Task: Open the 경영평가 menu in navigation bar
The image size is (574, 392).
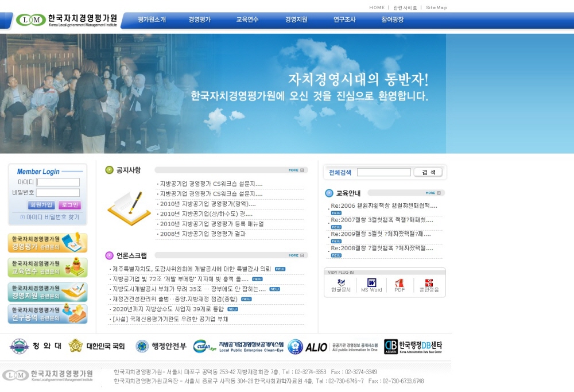Action: pos(200,20)
